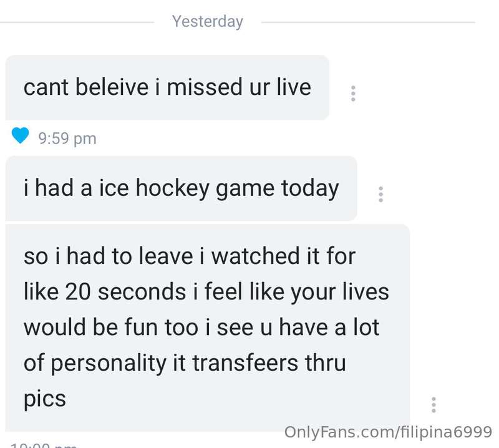This screenshot has height=448, width=499.
Task: Click the cut-off 10:00 pm timestamp at bottom
Action: [43, 445]
